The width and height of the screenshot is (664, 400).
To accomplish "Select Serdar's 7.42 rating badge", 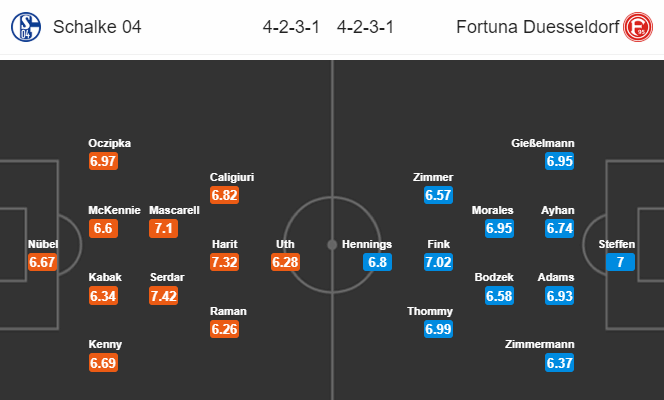I will pos(163,295).
